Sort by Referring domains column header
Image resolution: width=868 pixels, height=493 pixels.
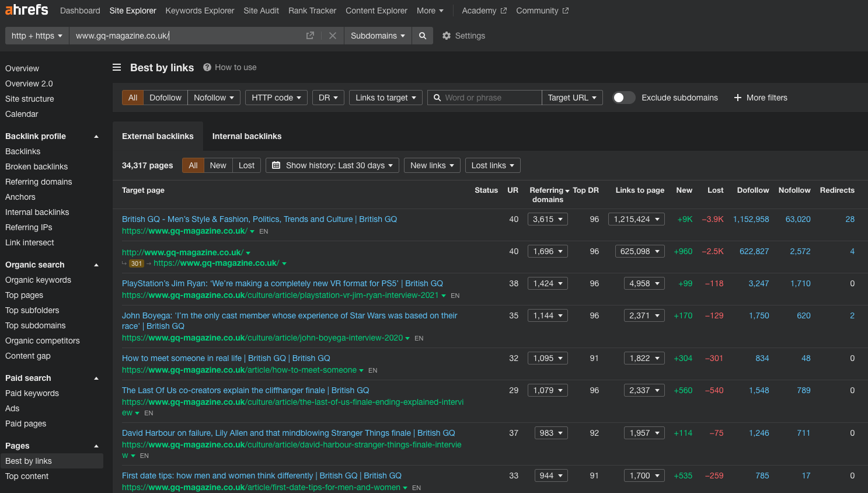click(548, 195)
